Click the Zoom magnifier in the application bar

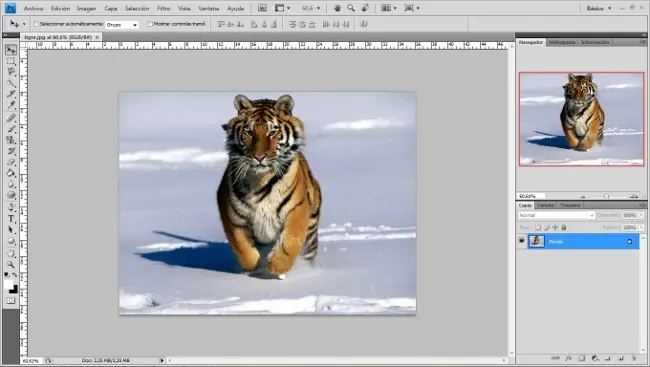[351, 8]
